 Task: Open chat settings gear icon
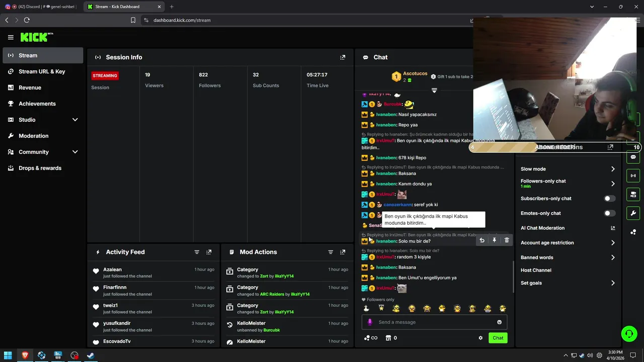click(x=480, y=338)
